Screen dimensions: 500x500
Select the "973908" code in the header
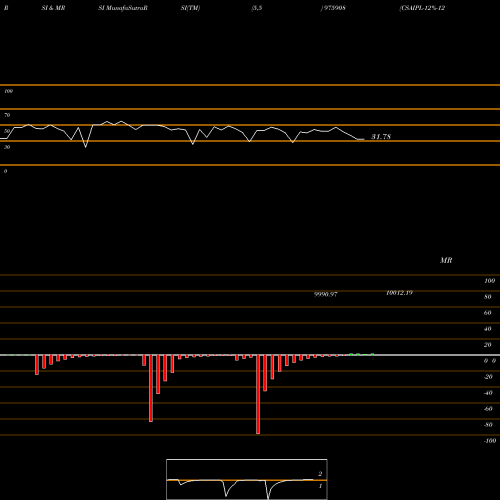click(x=335, y=8)
